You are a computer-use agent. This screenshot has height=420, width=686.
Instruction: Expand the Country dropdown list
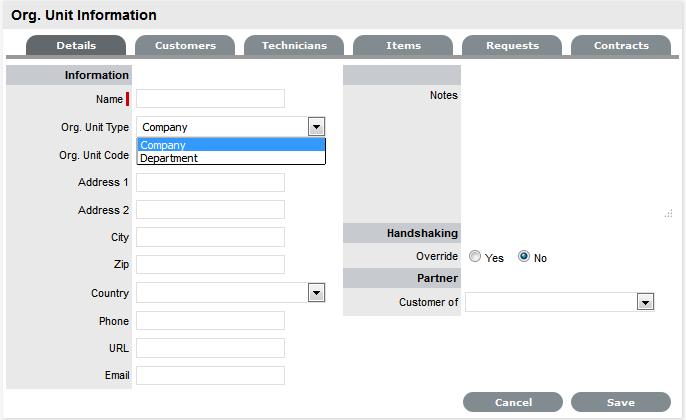(x=316, y=293)
